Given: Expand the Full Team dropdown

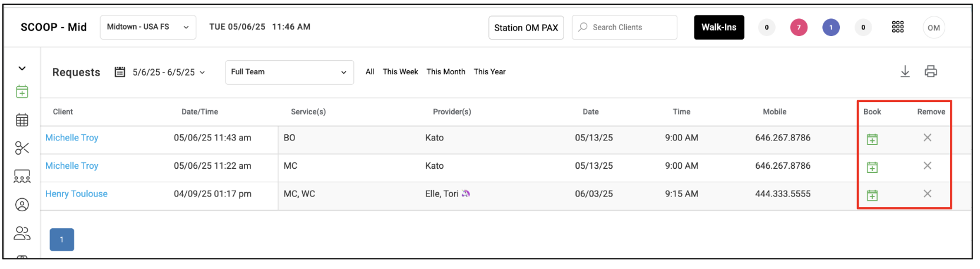Looking at the screenshot, I should click(289, 72).
